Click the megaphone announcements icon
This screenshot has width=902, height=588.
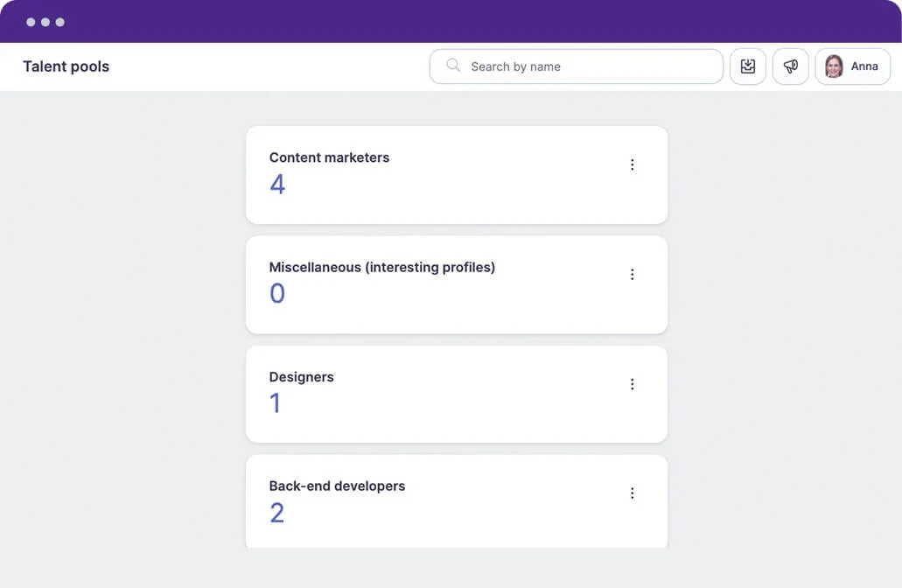coord(791,66)
